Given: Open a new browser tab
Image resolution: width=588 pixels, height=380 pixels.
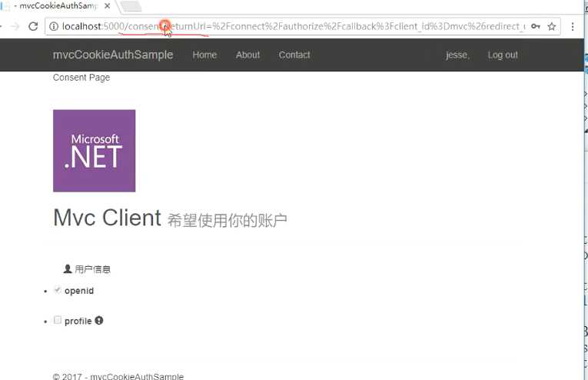Looking at the screenshot, I should click(131, 6).
